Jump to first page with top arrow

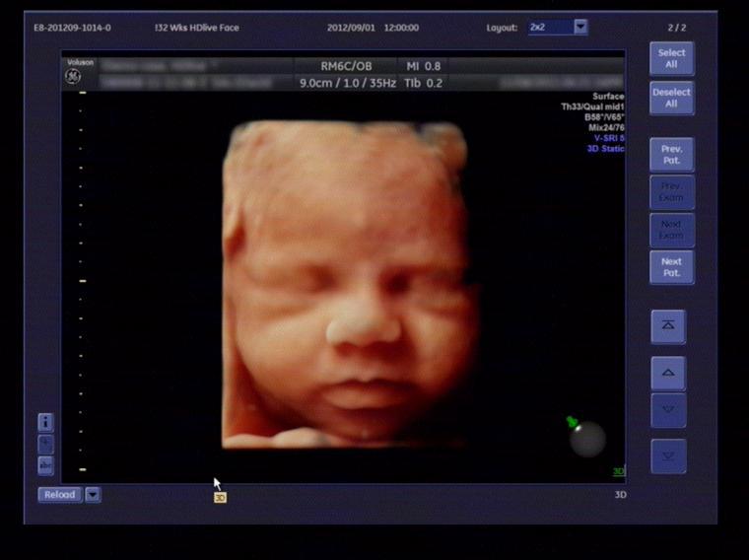pos(668,326)
